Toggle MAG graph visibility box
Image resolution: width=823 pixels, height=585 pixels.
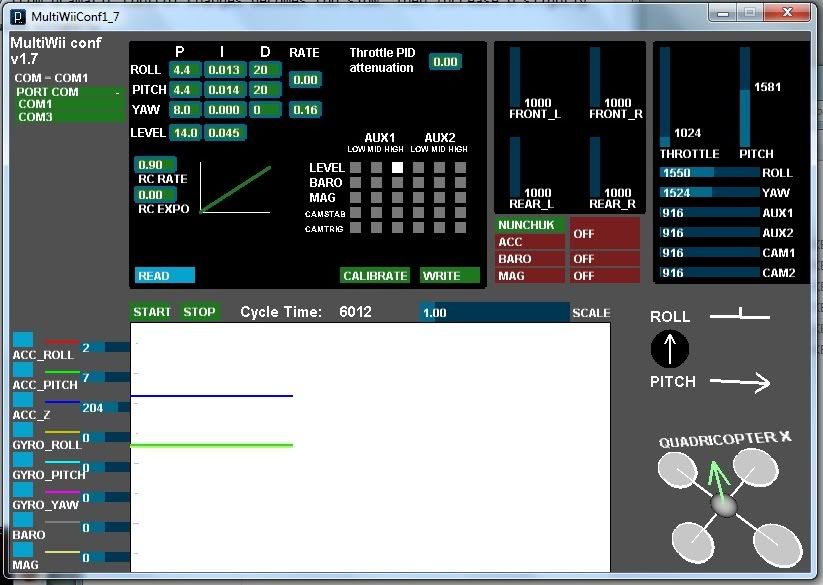click(x=23, y=549)
